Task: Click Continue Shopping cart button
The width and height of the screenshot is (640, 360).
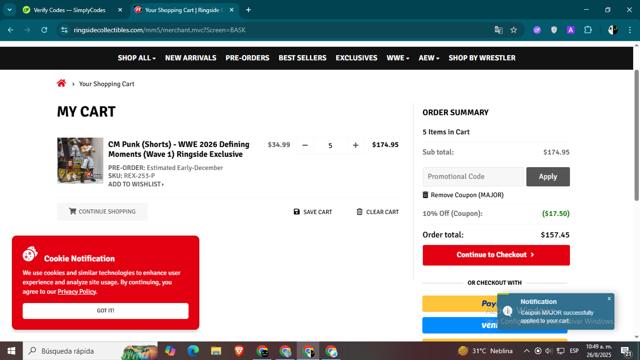Action: [x=102, y=211]
